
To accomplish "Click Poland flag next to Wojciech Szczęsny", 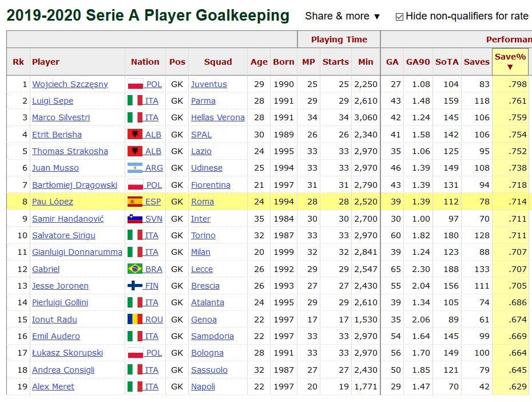I will pyautogui.click(x=135, y=84).
